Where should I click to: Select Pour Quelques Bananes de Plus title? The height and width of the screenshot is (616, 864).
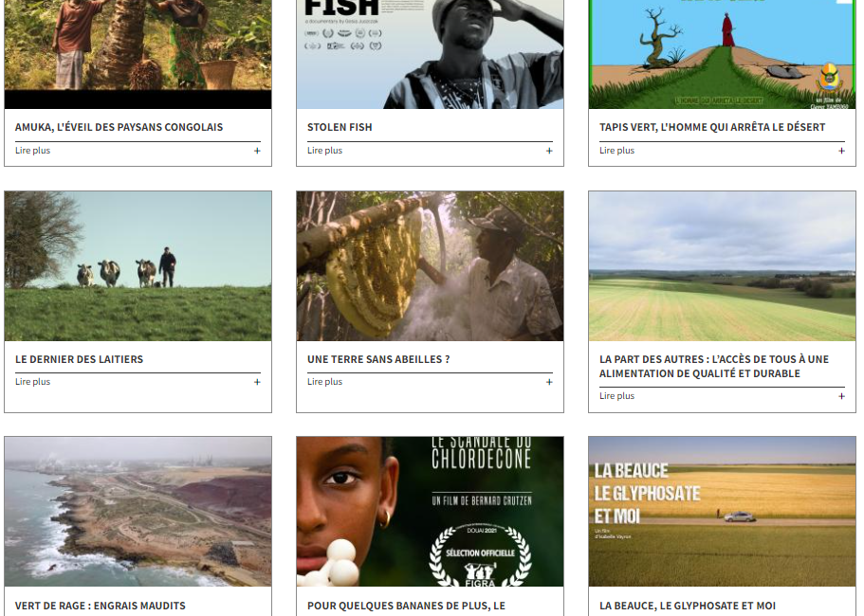[x=406, y=607]
